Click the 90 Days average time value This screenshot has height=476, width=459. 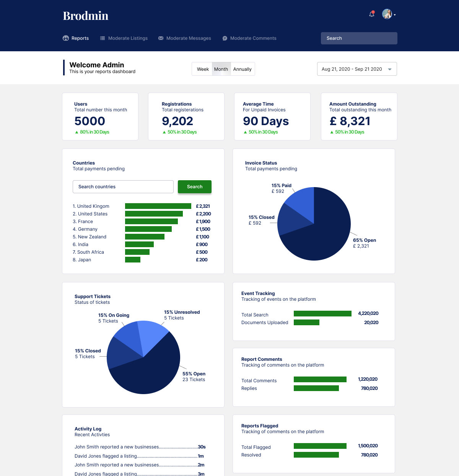click(266, 121)
